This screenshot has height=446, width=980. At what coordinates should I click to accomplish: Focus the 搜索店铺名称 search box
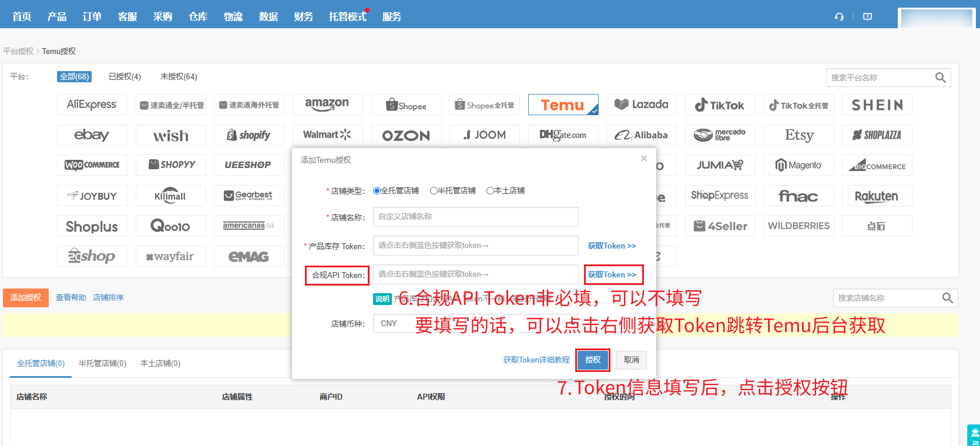[886, 298]
